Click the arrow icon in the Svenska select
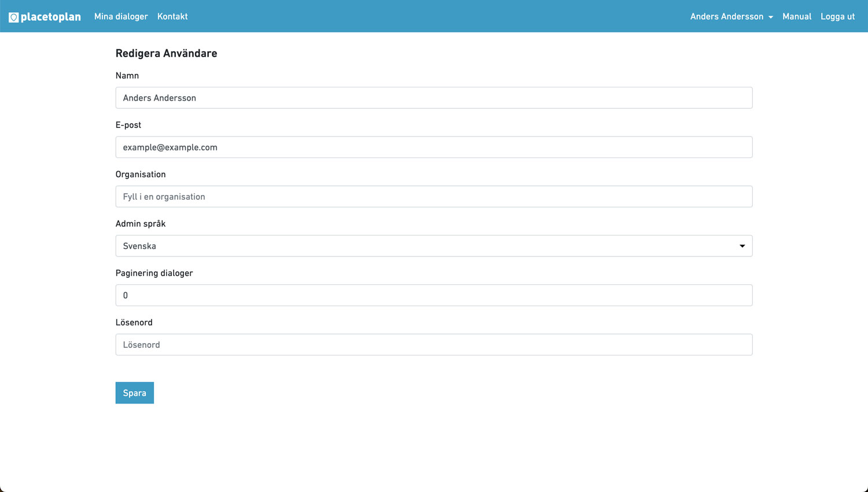The image size is (868, 492). pyautogui.click(x=742, y=246)
